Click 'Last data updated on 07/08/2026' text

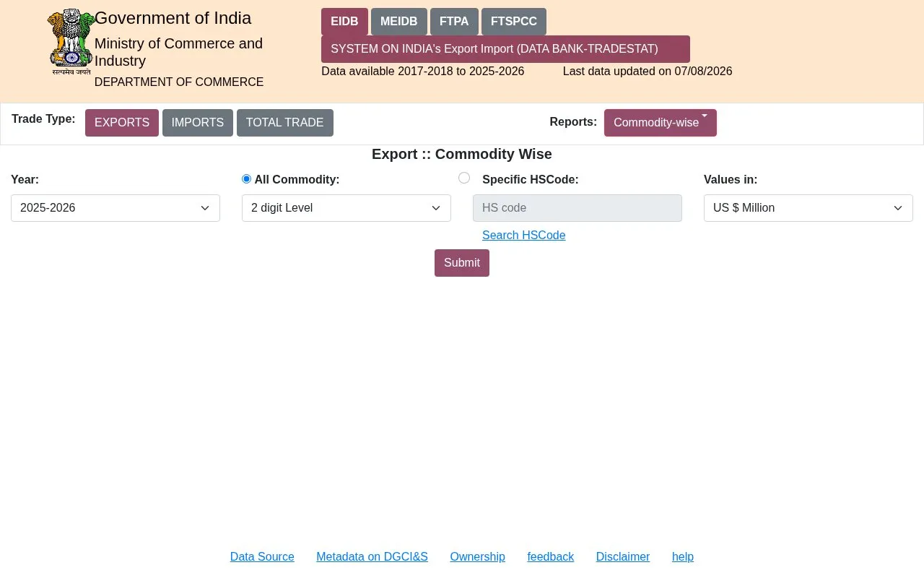tap(648, 72)
